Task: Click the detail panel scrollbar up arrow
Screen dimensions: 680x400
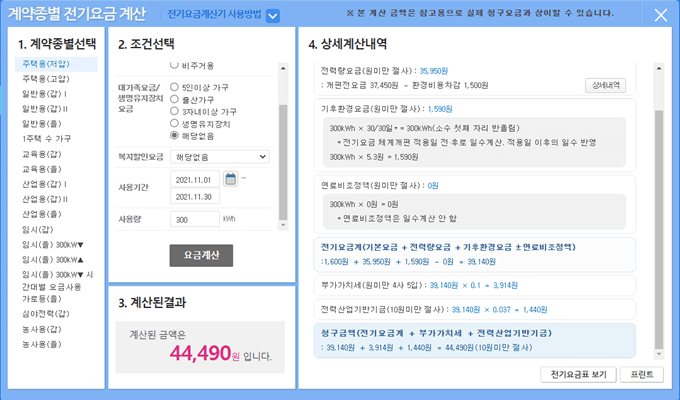Action: point(659,68)
